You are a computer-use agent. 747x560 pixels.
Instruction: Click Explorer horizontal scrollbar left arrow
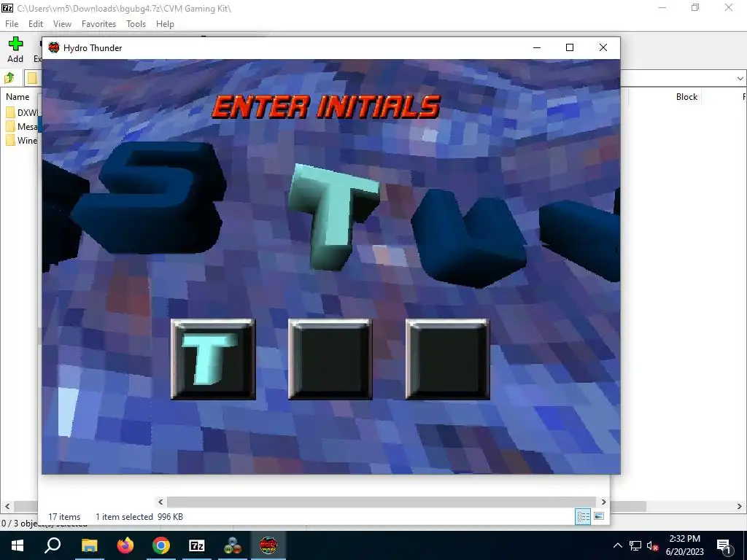160,502
